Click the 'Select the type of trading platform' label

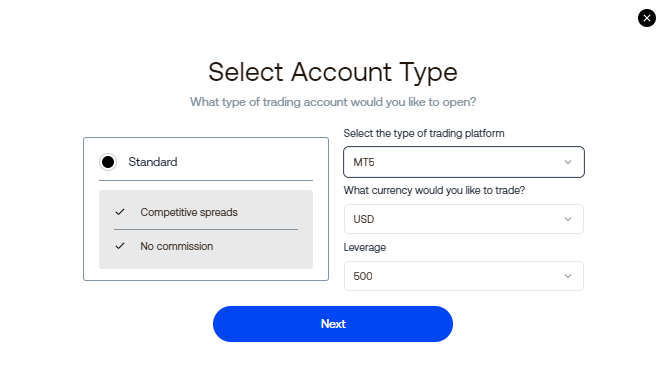(424, 133)
